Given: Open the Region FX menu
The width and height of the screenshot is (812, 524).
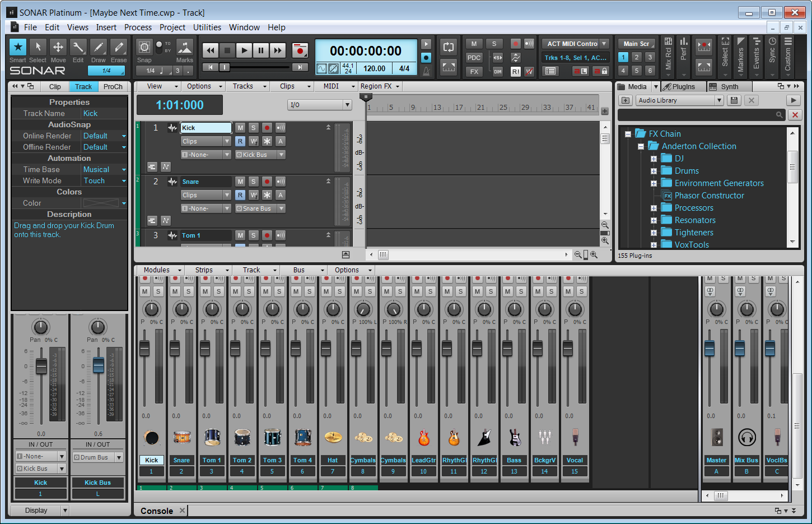Looking at the screenshot, I should tap(380, 86).
